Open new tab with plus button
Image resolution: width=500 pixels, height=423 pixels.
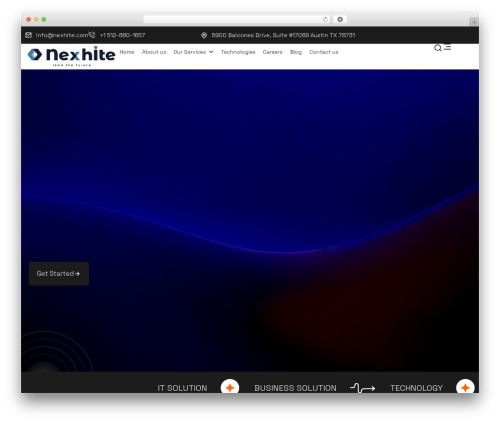474,22
